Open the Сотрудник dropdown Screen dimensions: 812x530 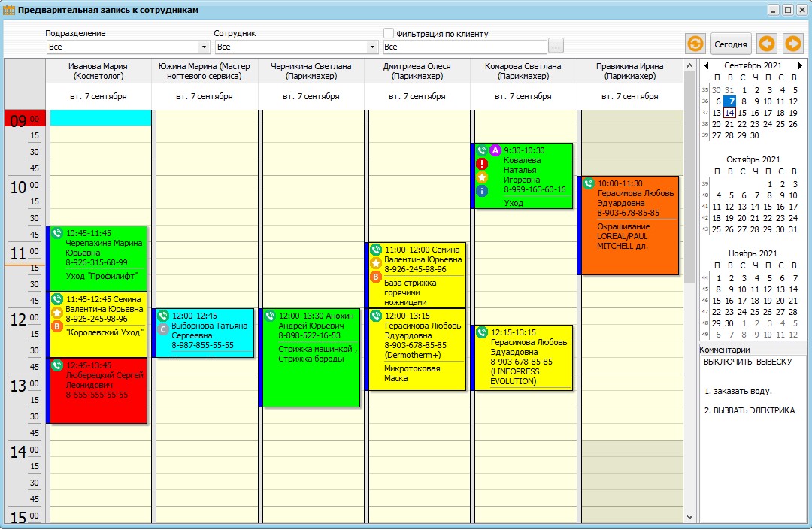[372, 47]
